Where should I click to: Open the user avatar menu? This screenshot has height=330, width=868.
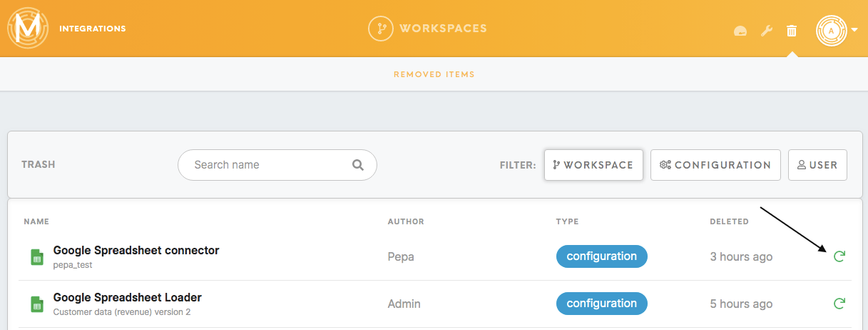[x=831, y=31]
